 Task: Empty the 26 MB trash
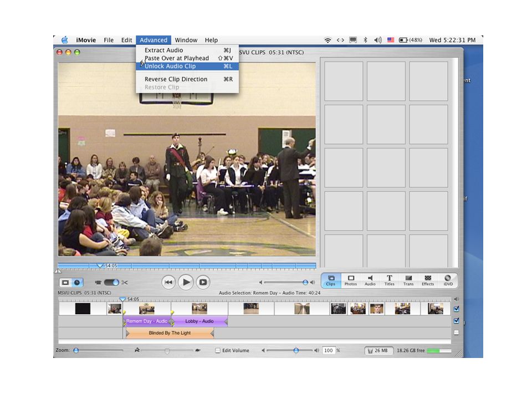378,350
